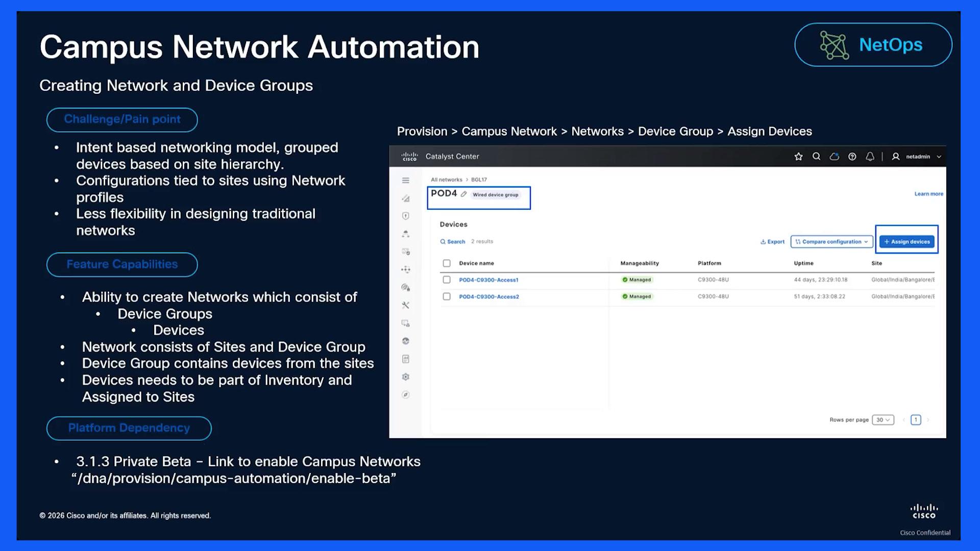Open the hamburger navigation menu
Image resolution: width=980 pixels, height=551 pixels.
406,180
